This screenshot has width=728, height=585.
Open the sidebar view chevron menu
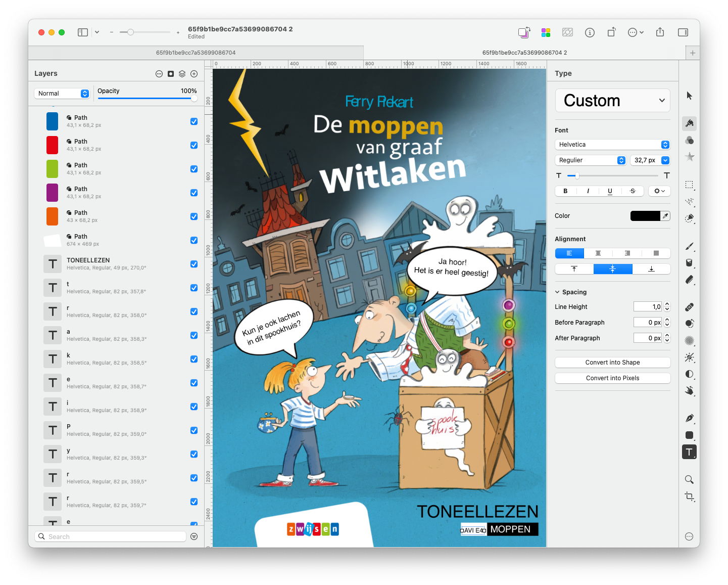coord(97,32)
